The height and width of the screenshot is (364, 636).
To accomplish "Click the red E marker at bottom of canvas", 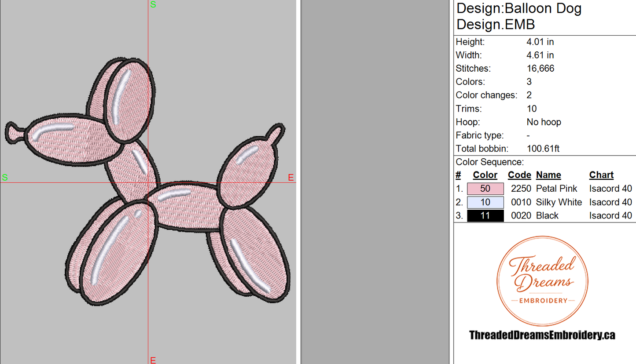I will (x=153, y=360).
